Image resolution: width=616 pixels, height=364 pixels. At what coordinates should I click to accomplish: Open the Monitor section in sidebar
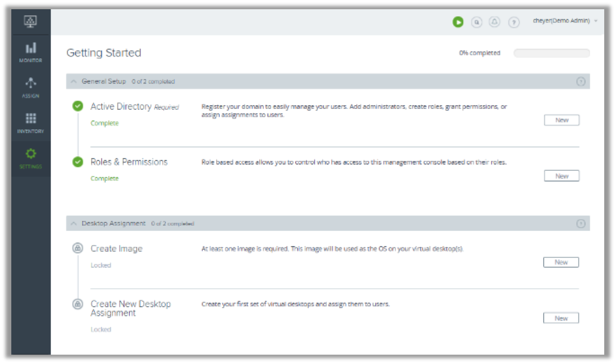[31, 53]
